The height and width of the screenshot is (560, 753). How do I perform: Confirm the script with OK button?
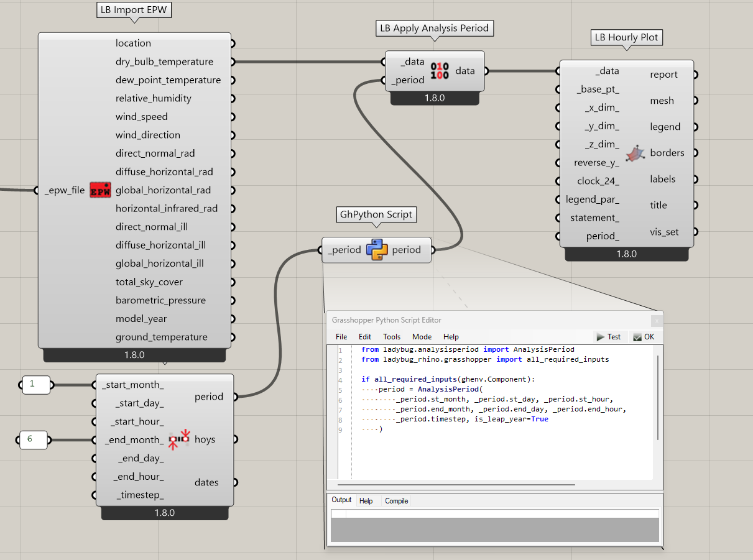tap(644, 336)
